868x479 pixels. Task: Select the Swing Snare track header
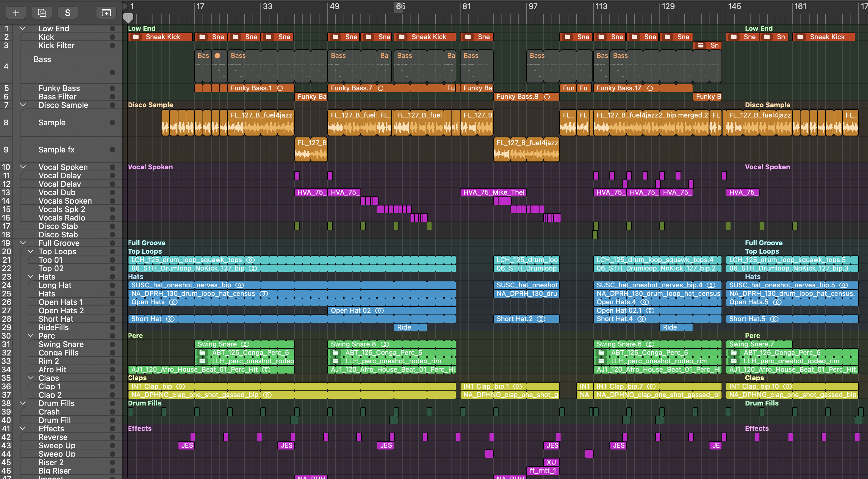[x=61, y=344]
